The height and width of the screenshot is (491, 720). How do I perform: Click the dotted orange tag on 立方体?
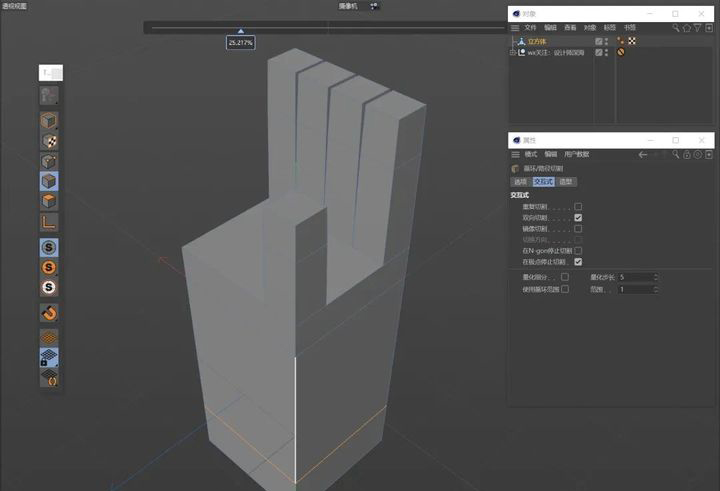point(620,41)
